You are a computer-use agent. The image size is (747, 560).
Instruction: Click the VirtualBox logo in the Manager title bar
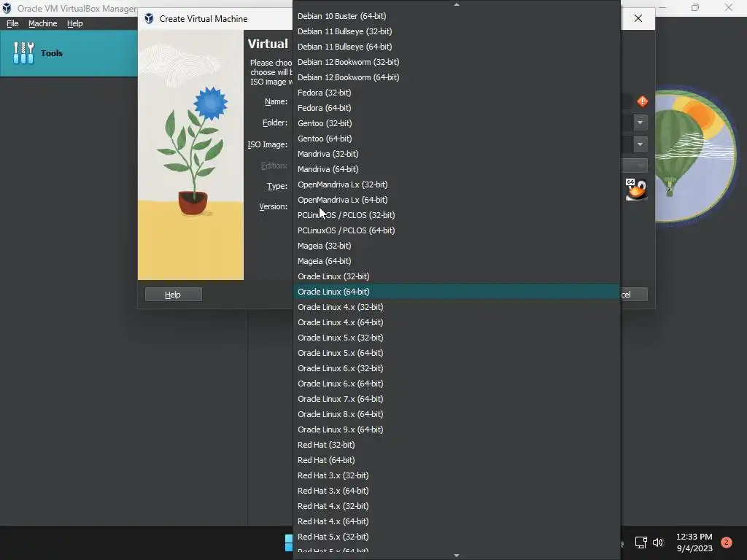(x=7, y=8)
